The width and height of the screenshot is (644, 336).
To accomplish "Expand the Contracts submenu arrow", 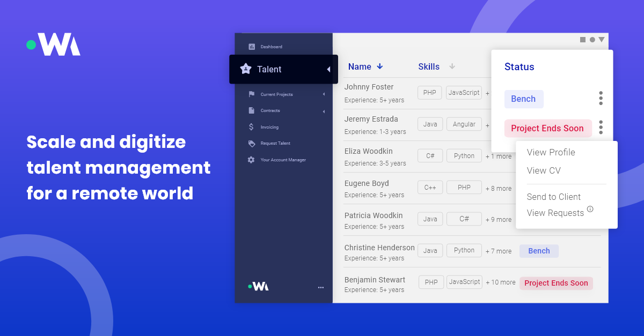I will point(324,111).
